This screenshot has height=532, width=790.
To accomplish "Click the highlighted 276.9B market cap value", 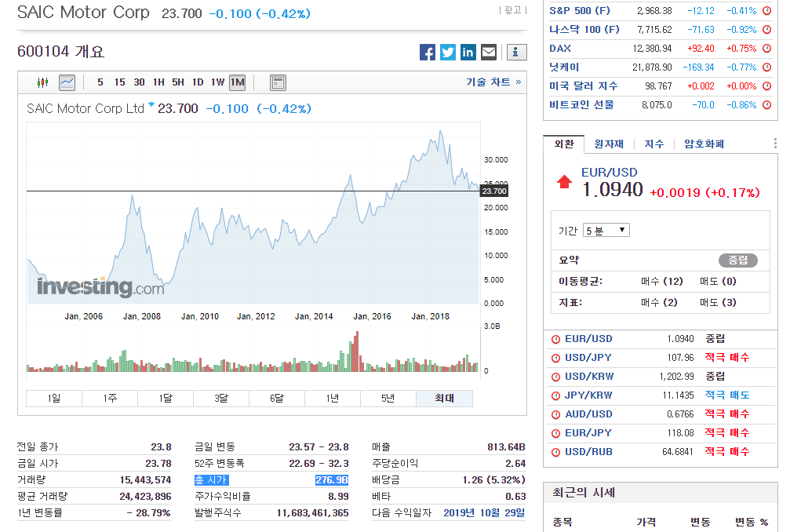I will click(332, 480).
